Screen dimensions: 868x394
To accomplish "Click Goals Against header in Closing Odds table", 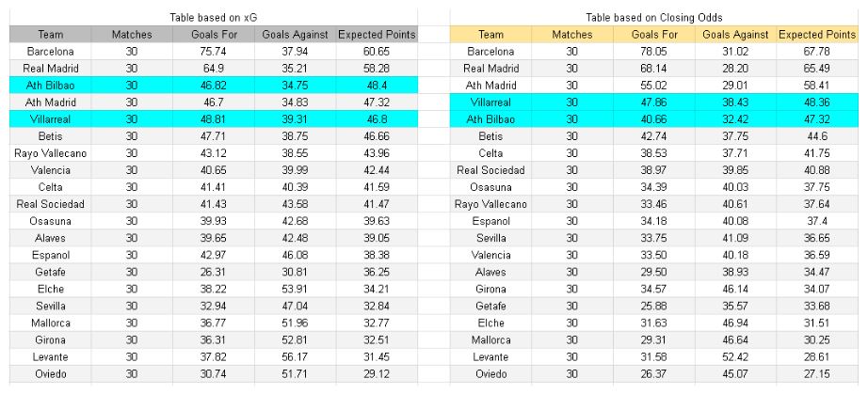I will coord(736,35).
